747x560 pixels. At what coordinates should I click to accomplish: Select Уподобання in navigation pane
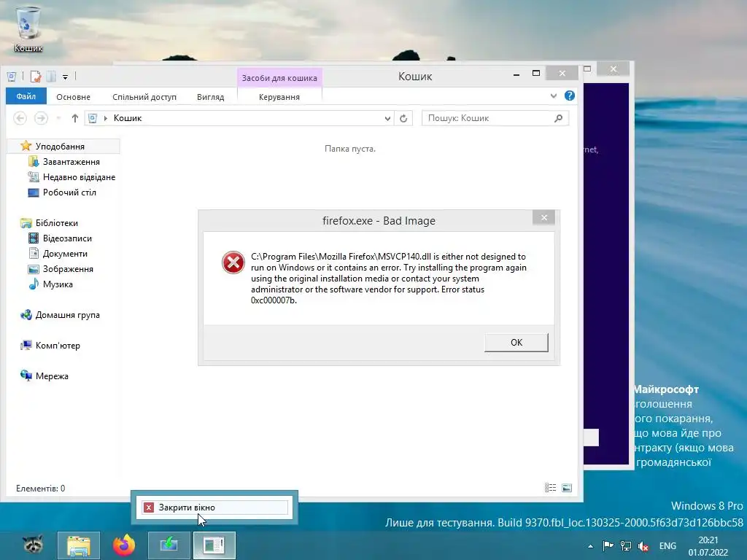tap(60, 146)
